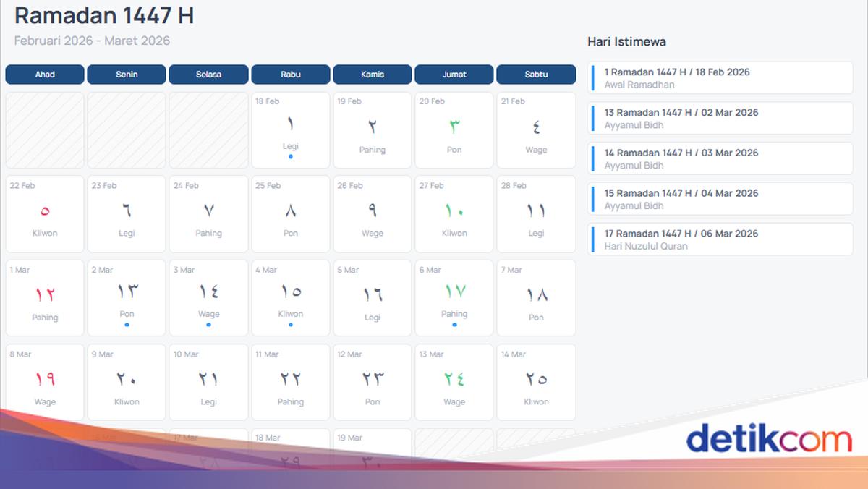Select the 6 Mar Pahing date cell
The width and height of the screenshot is (868, 489).
tap(454, 298)
